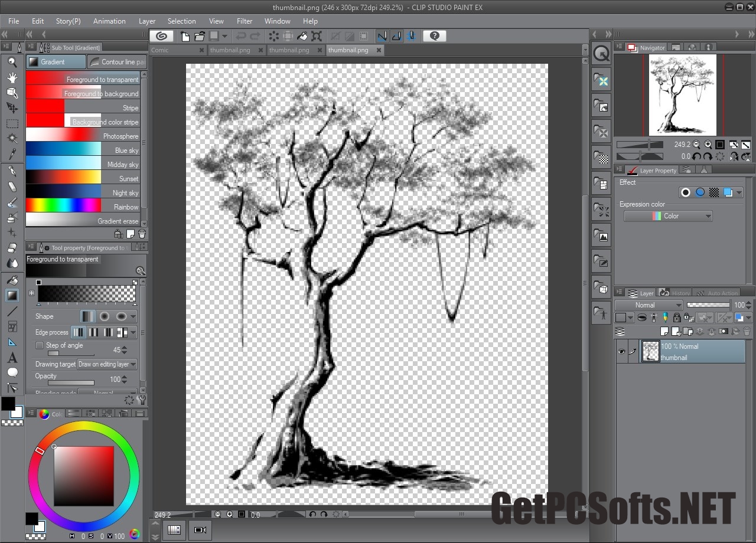Open the Animation menu
The width and height of the screenshot is (756, 543).
[x=109, y=21]
